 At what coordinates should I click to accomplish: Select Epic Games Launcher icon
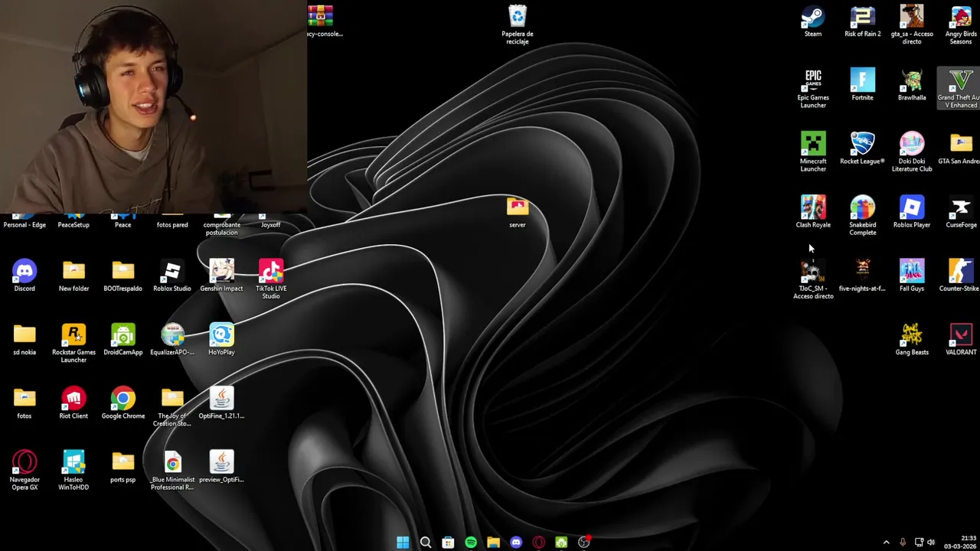click(x=813, y=89)
